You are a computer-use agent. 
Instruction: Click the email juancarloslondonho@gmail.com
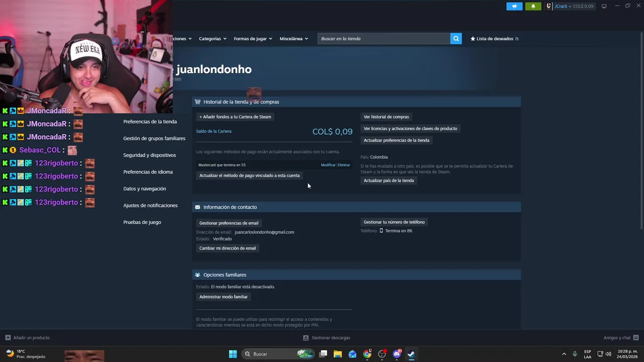(x=264, y=232)
